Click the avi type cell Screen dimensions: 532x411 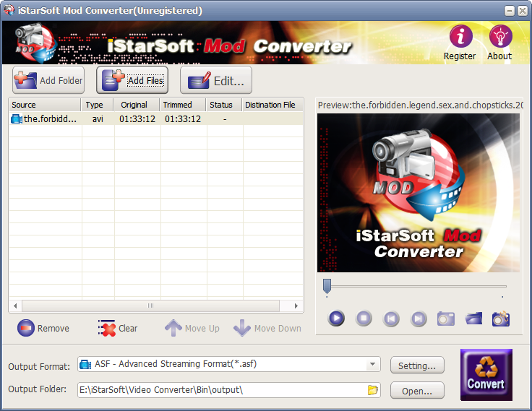pos(98,118)
